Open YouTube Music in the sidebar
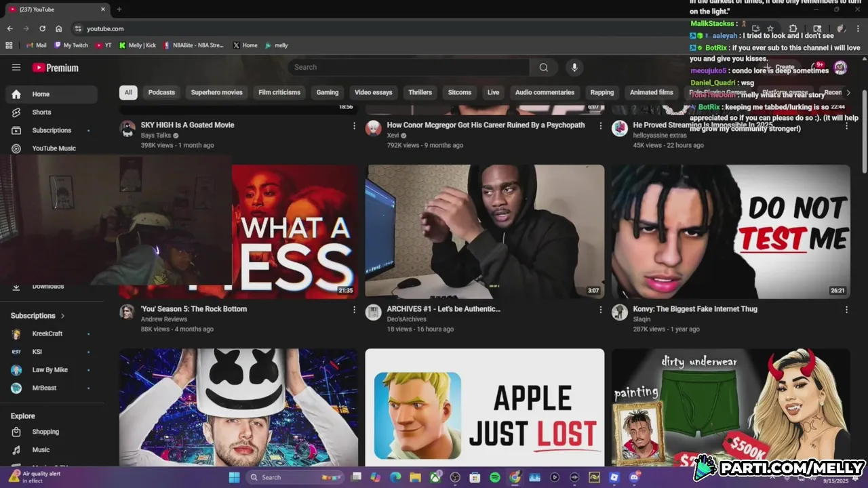Viewport: 868px width, 488px height. click(x=52, y=148)
